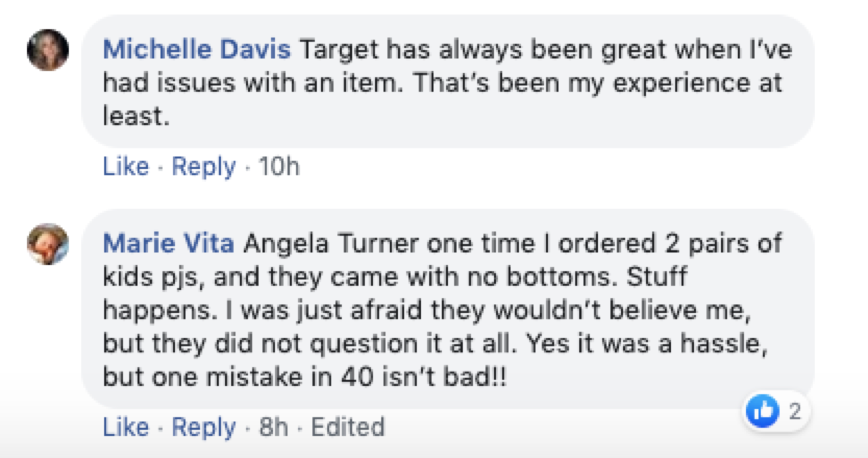Image resolution: width=868 pixels, height=458 pixels.
Task: Reply to Marie Vita's comment
Action: pos(203,427)
